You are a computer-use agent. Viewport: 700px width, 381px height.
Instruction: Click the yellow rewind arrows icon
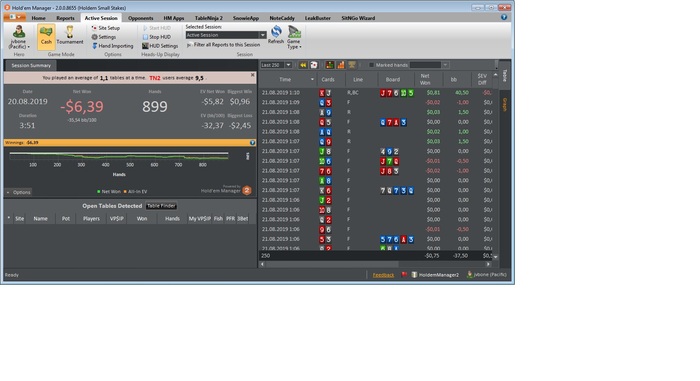303,65
